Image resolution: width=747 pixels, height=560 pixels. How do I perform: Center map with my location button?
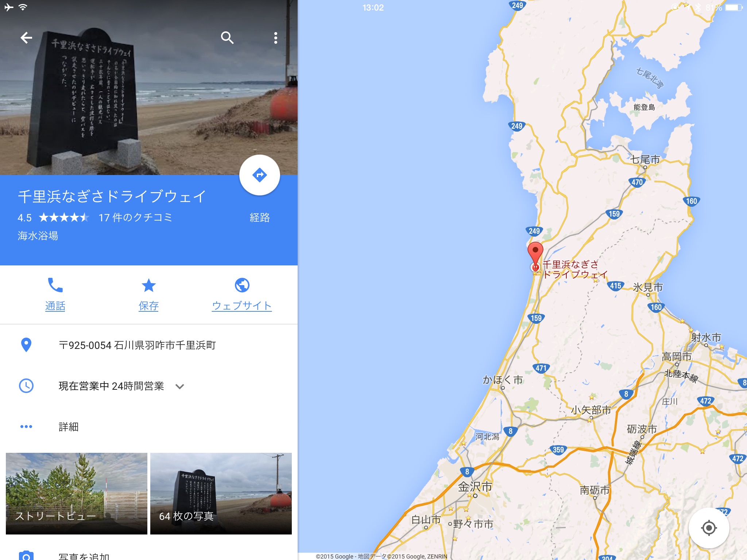pyautogui.click(x=709, y=528)
